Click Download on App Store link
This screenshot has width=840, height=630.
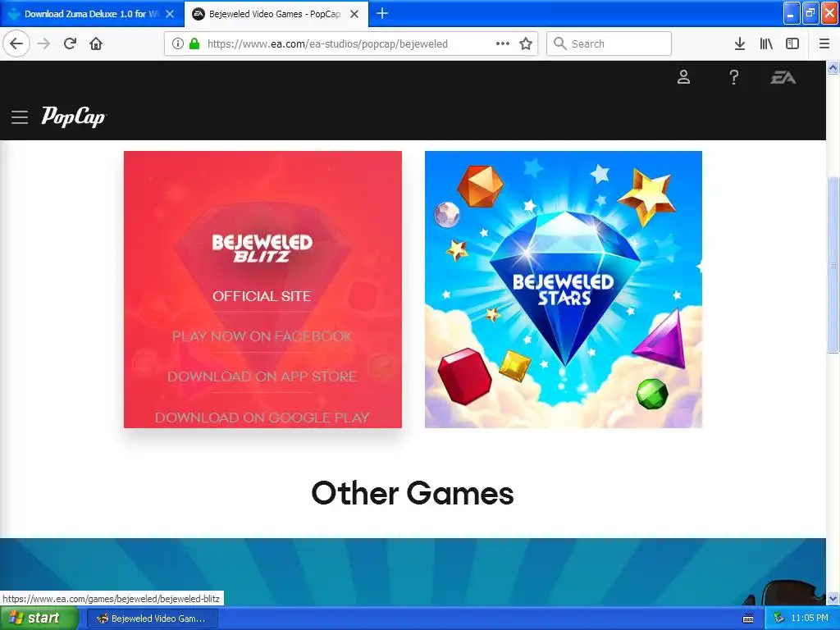[x=262, y=376]
